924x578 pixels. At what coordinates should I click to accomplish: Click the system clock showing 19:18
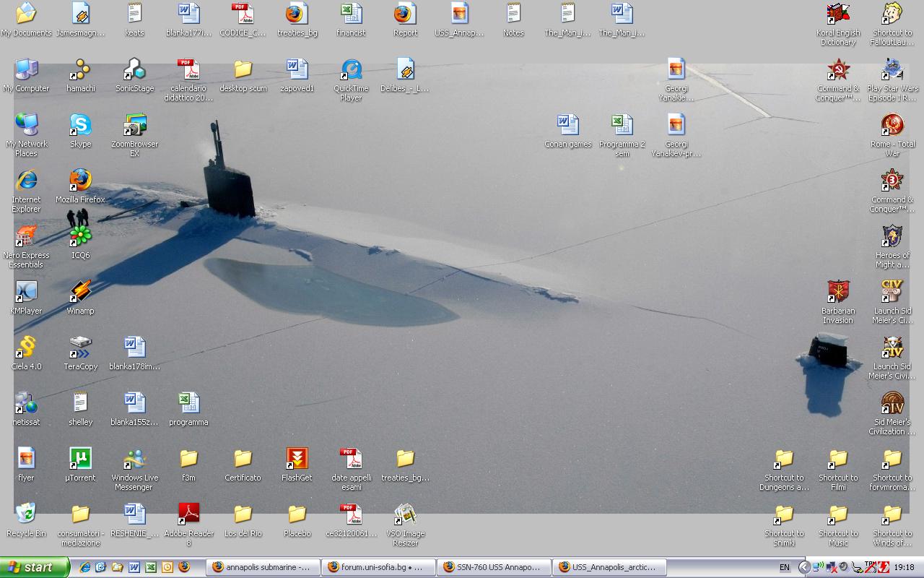click(x=905, y=567)
